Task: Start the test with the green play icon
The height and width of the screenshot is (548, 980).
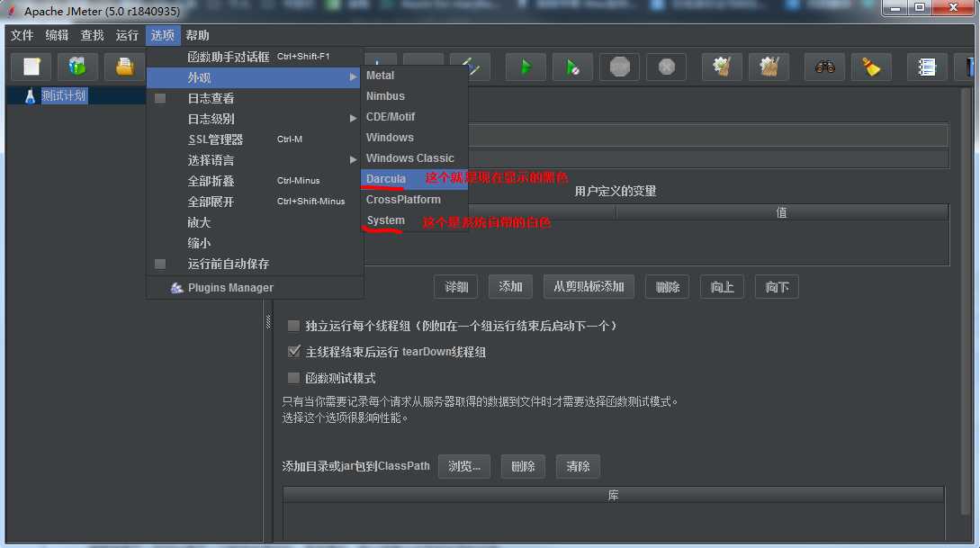Action: 526,67
